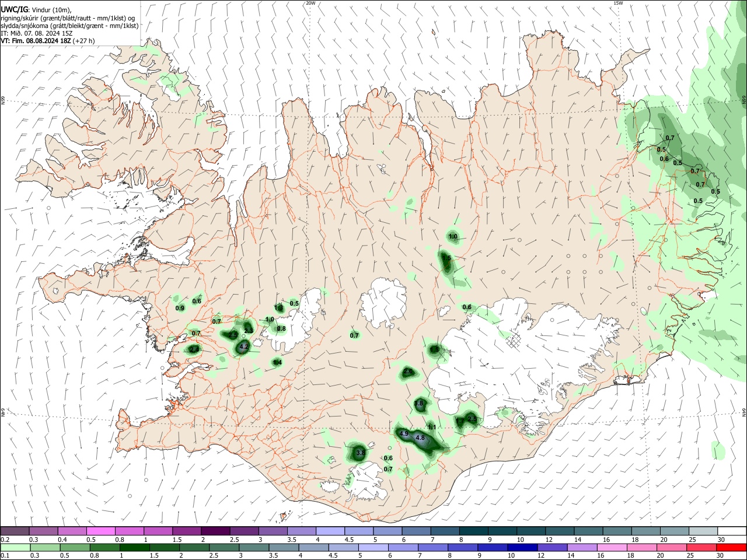
Task: Click the white swatch ending the upper legend row
Action: click(x=731, y=531)
